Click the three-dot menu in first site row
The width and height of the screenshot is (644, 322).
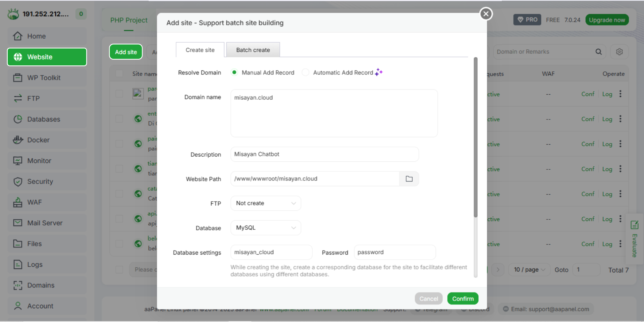pyautogui.click(x=620, y=94)
